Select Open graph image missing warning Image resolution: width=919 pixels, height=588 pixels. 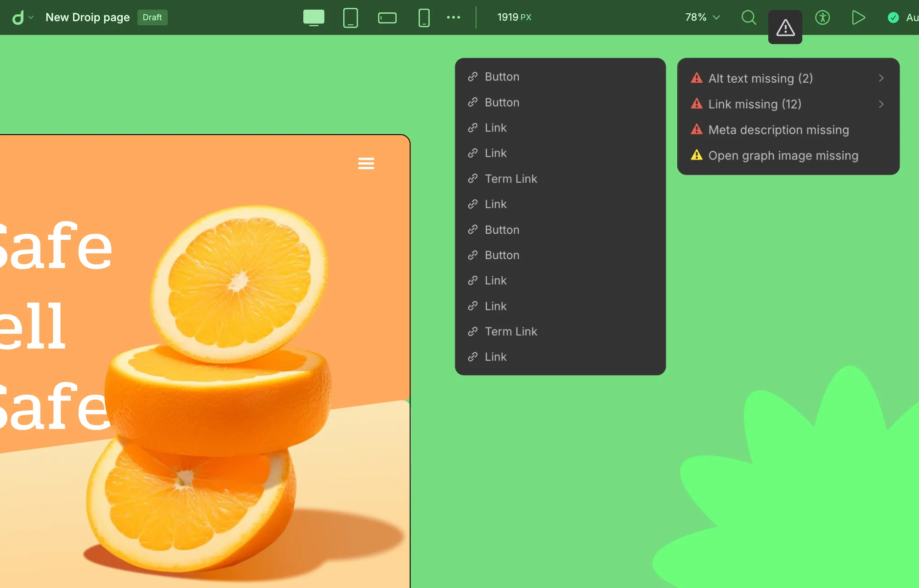click(783, 156)
